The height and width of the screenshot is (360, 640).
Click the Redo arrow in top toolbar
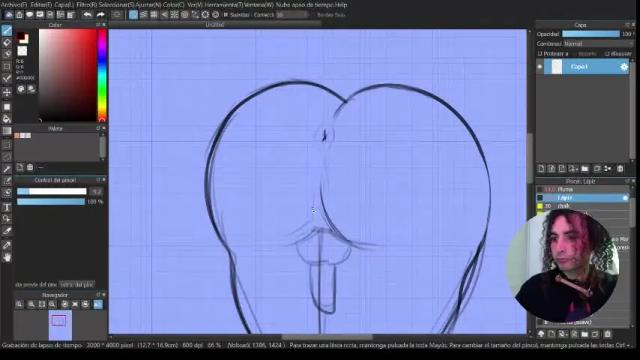[100, 15]
